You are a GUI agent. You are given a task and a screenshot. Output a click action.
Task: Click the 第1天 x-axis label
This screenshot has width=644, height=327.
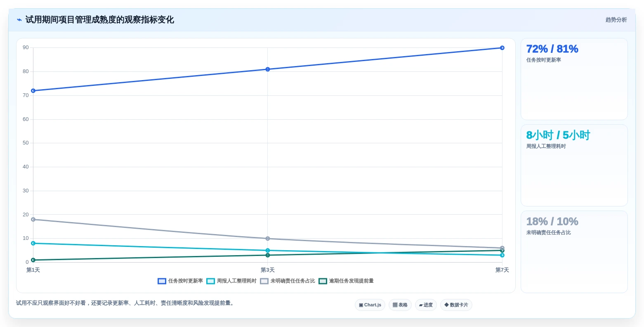tap(33, 270)
